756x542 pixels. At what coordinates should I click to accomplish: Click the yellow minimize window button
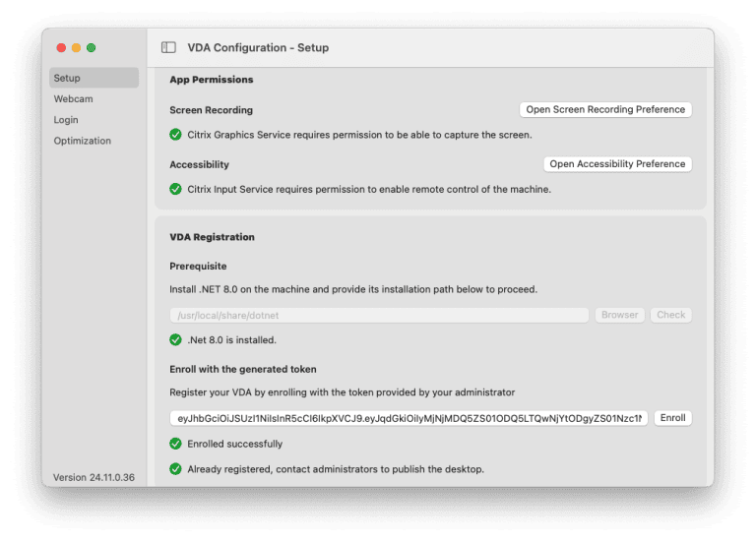point(76,47)
